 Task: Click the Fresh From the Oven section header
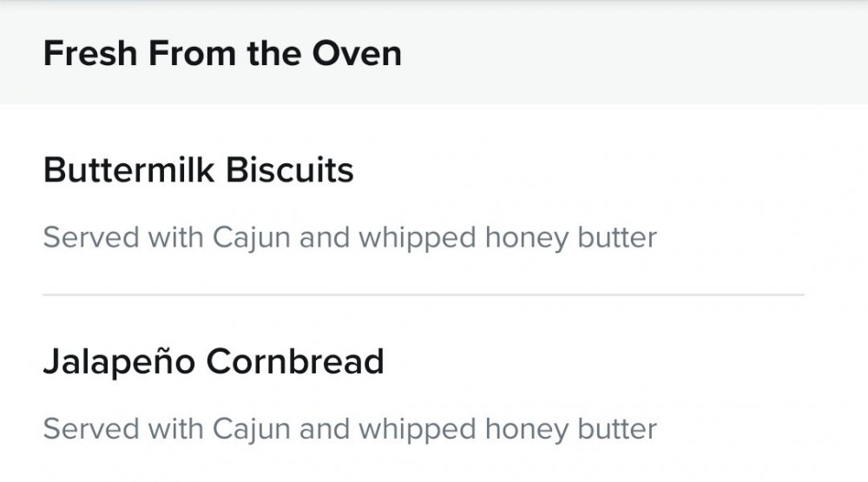click(434, 53)
